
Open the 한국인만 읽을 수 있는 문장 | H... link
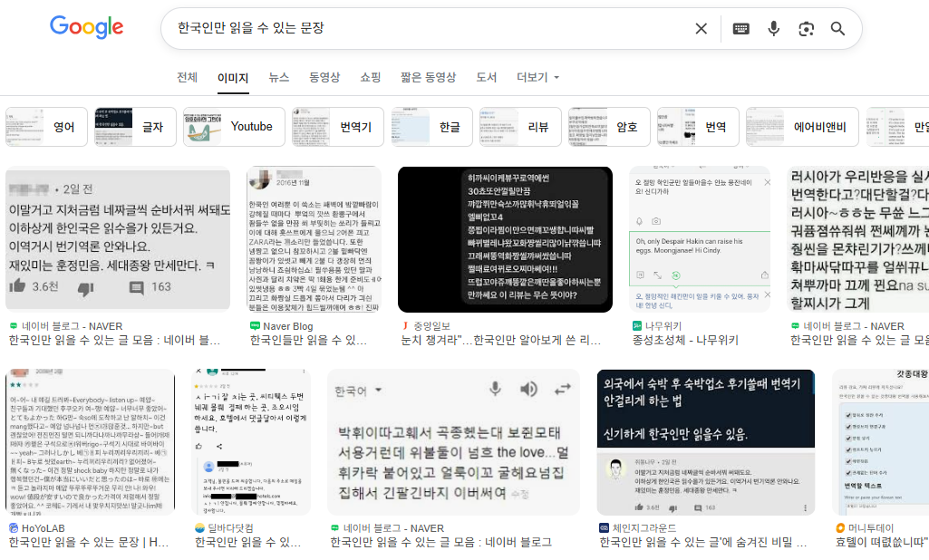tap(89, 543)
